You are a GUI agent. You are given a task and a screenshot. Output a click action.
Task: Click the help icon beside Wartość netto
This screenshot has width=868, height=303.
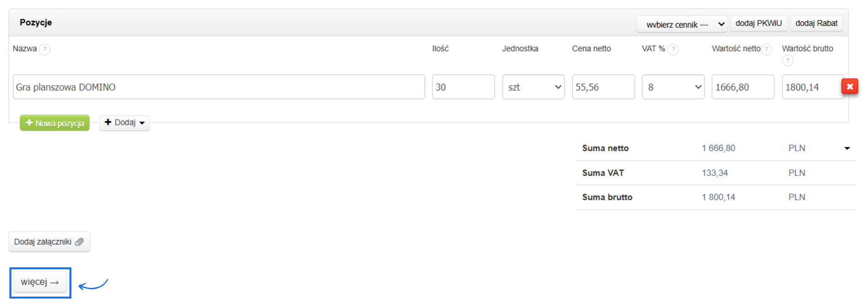[767, 49]
